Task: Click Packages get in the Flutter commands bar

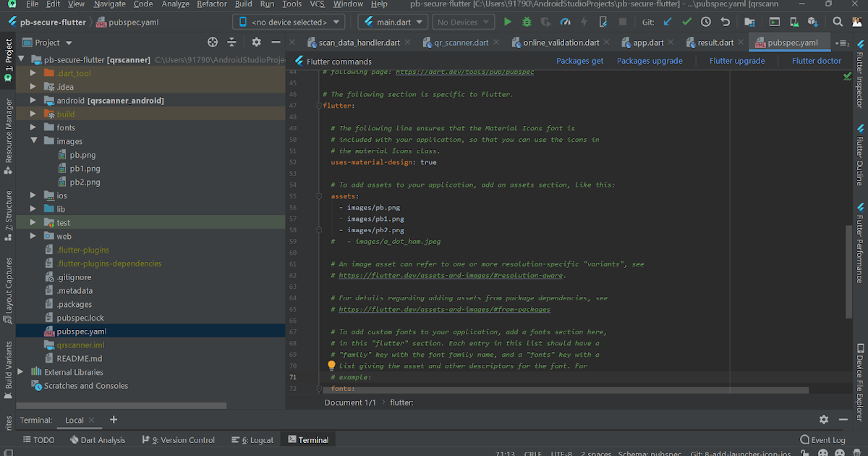Action: [x=579, y=61]
